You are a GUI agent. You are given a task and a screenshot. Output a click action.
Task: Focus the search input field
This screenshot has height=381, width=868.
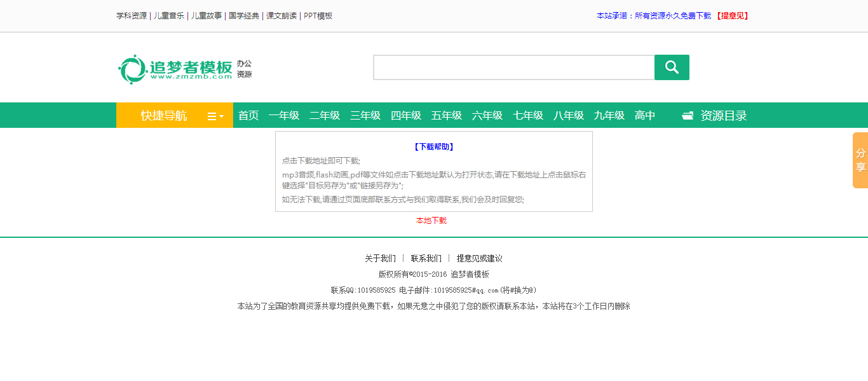pyautogui.click(x=514, y=67)
